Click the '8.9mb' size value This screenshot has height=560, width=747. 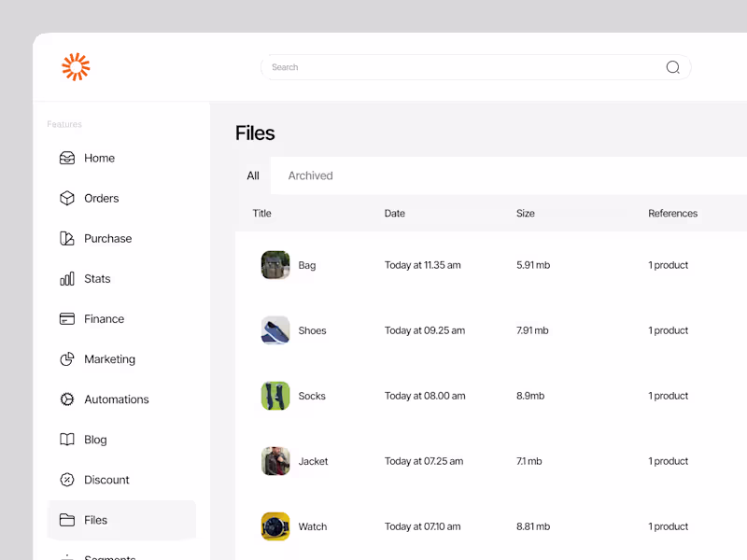click(x=530, y=396)
